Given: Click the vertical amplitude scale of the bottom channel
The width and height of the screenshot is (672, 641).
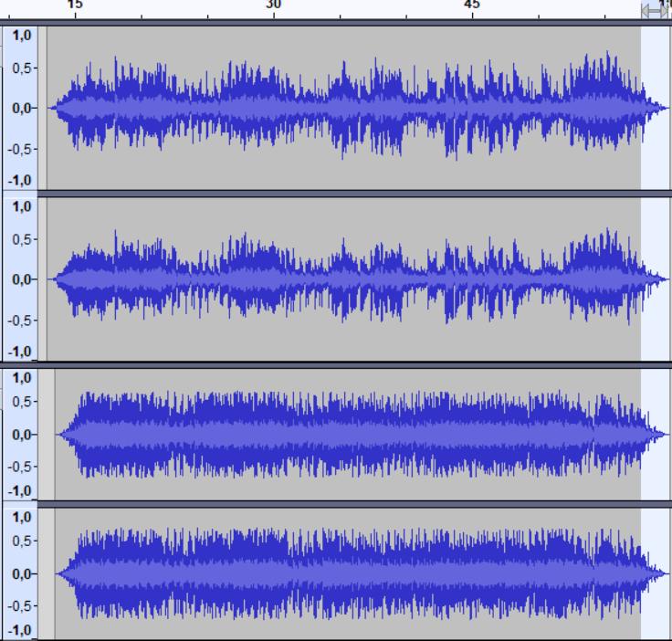Looking at the screenshot, I should point(21,573).
